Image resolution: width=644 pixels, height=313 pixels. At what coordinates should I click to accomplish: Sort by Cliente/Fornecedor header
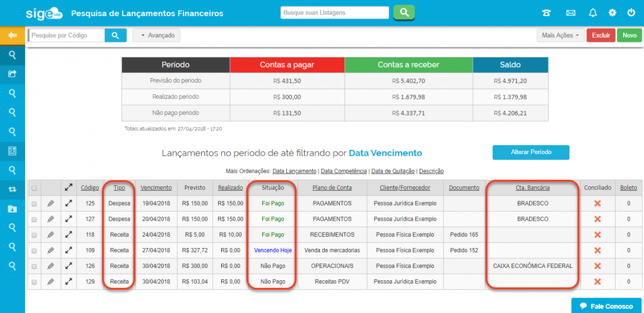pyautogui.click(x=405, y=188)
